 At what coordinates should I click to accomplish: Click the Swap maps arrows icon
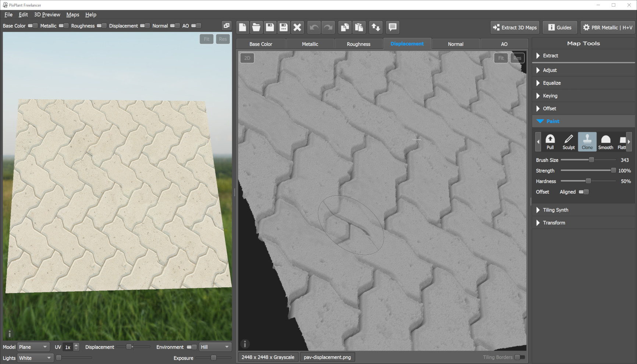pyautogui.click(x=376, y=28)
